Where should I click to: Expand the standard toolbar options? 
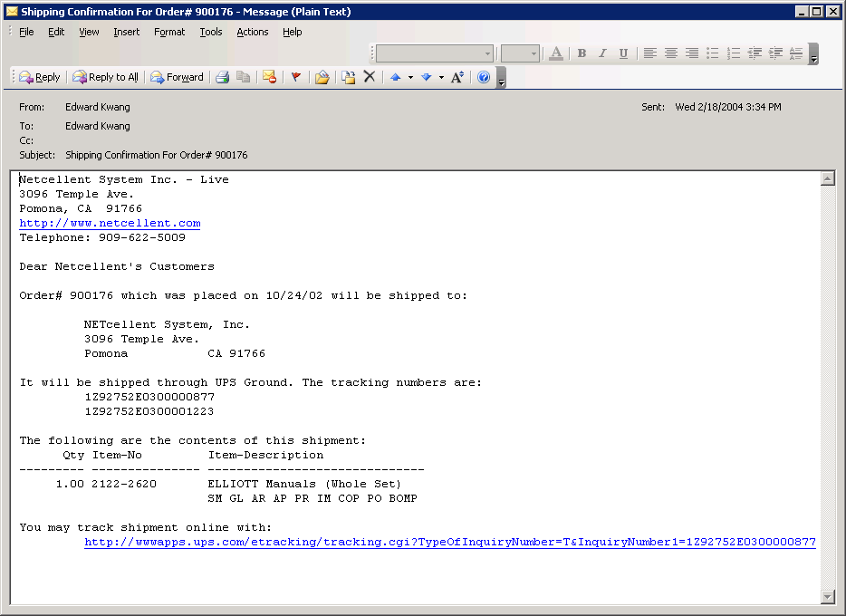coord(501,77)
